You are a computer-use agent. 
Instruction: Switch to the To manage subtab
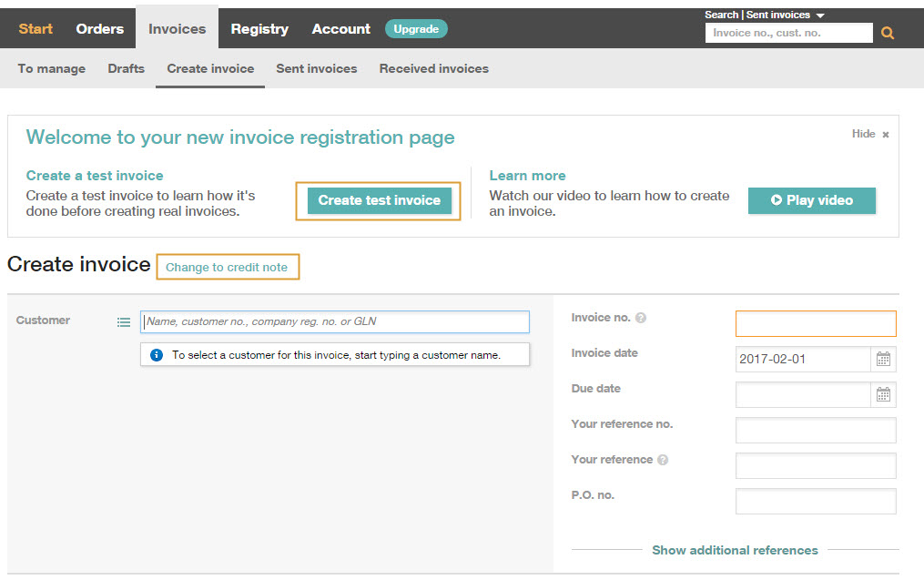(51, 69)
